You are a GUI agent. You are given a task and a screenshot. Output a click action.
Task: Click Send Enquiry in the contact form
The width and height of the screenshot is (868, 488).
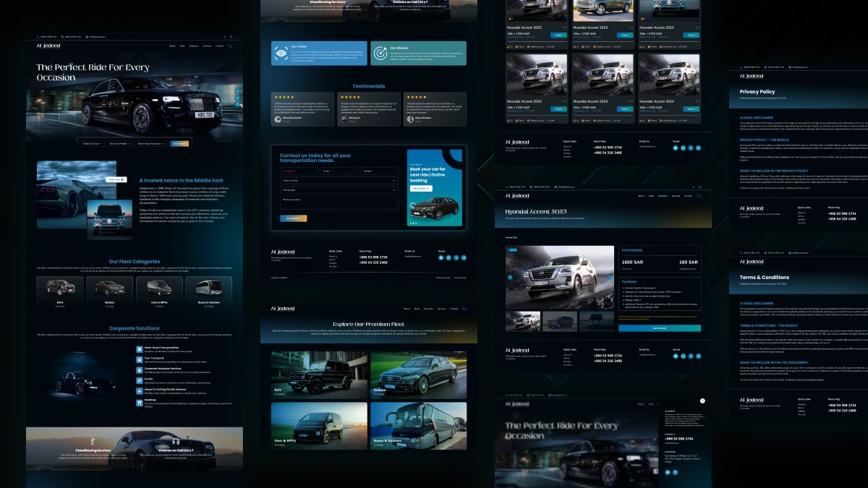294,218
